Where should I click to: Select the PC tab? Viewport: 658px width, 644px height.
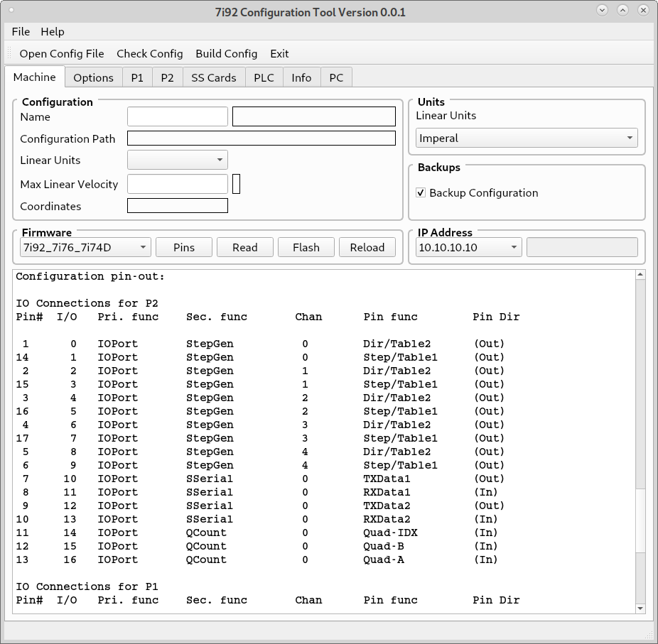click(x=336, y=77)
